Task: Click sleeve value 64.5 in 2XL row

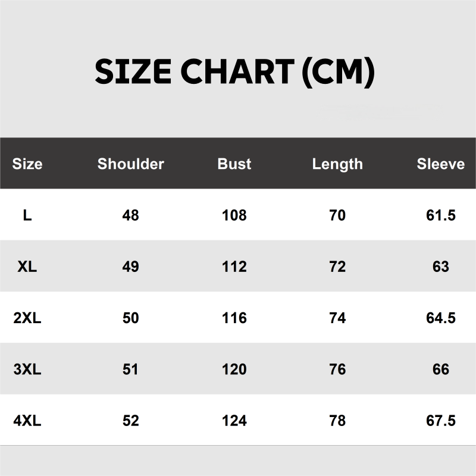Action: pos(440,318)
